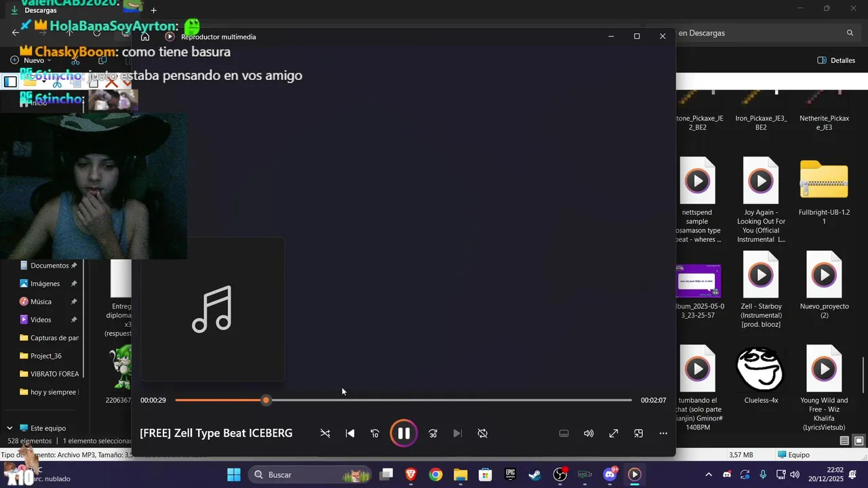Screen dimensions: 868x488
Task: Switch media player to full screen
Action: coord(614,433)
